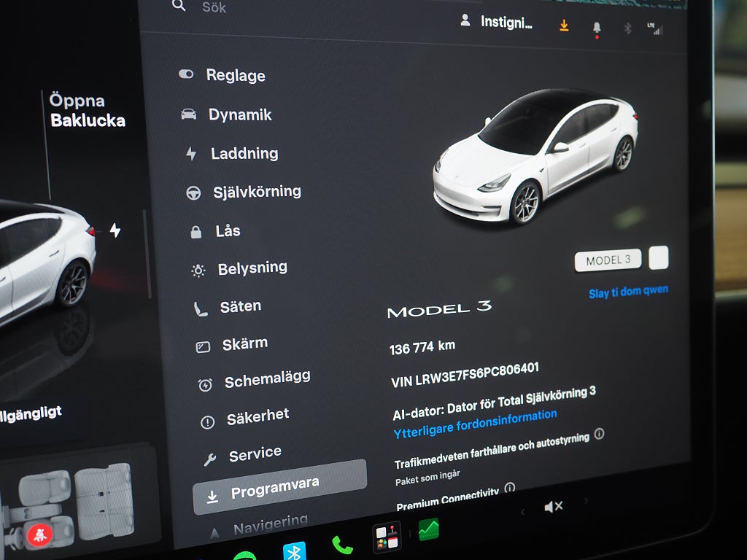The width and height of the screenshot is (747, 560).
Task: Click the charge port lightning icon
Action: click(115, 230)
